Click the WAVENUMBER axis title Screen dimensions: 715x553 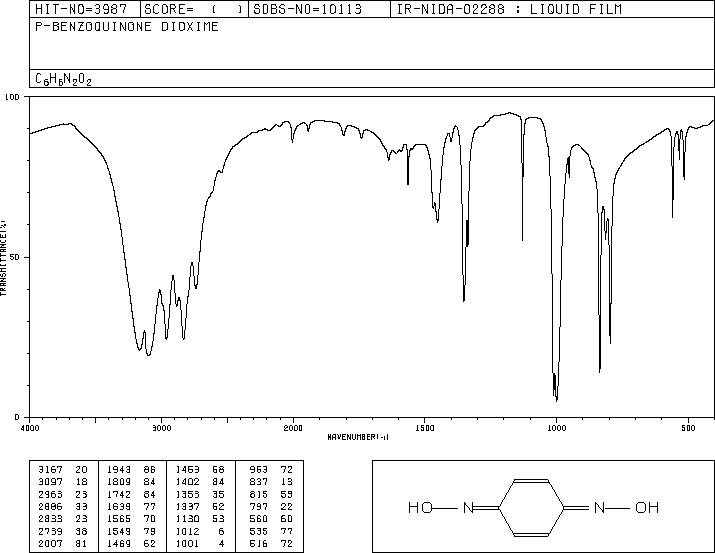(x=358, y=437)
